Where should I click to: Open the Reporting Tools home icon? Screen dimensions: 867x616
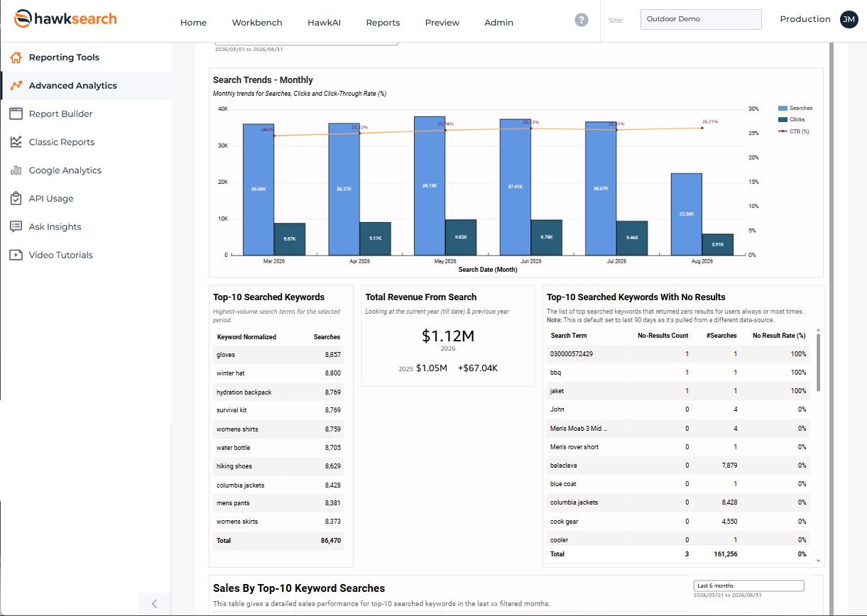[x=16, y=57]
